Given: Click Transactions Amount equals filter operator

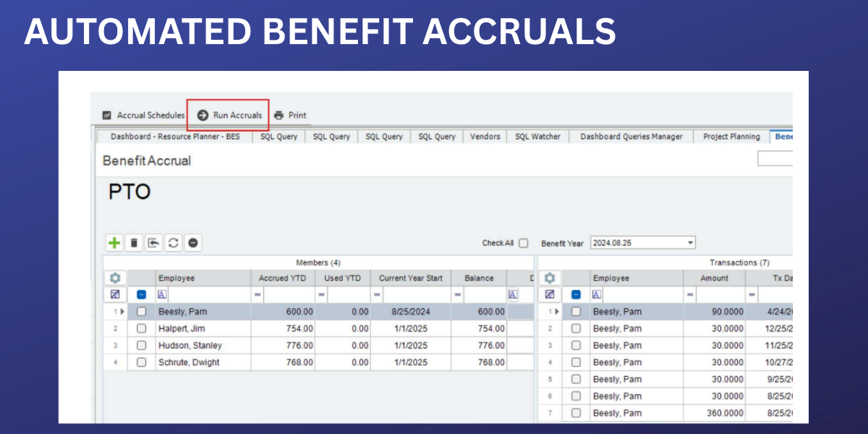Looking at the screenshot, I should pos(690,295).
